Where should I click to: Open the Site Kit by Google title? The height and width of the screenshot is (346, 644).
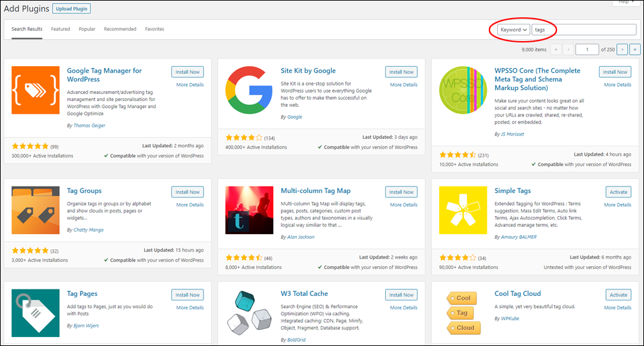(x=308, y=71)
